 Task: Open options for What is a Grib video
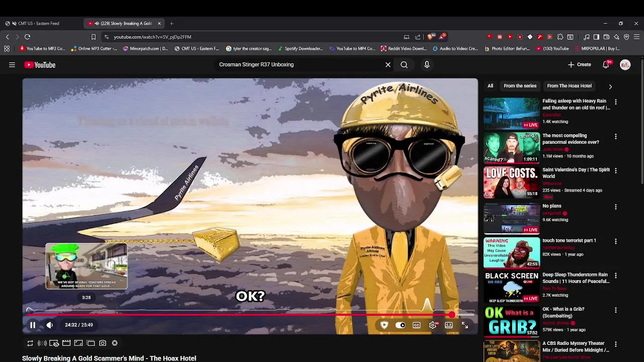coord(616,310)
